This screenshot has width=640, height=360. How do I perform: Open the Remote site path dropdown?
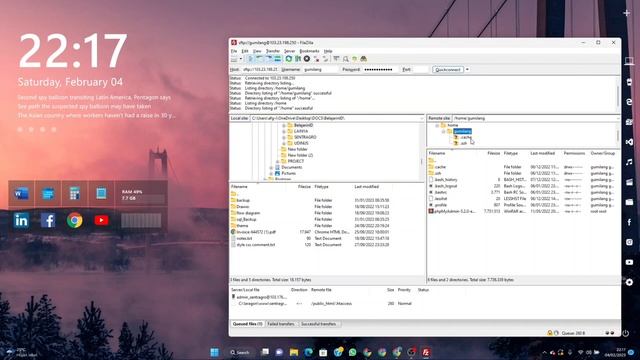(x=618, y=118)
